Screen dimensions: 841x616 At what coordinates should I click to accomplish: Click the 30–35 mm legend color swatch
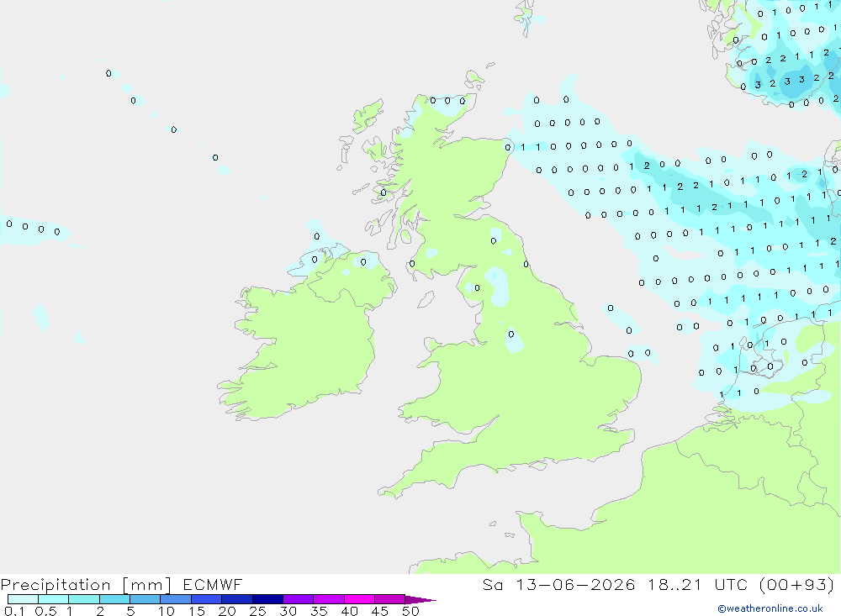tap(298, 599)
